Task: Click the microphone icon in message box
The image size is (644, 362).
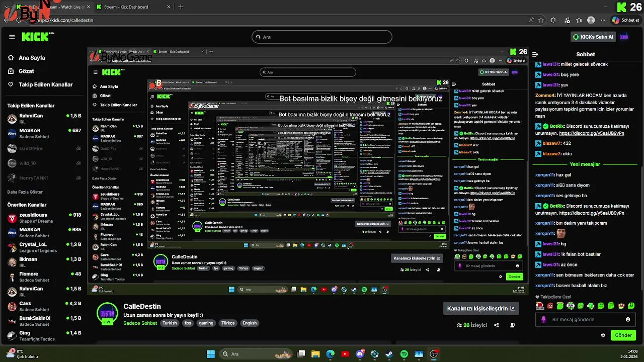Action: 543,319
